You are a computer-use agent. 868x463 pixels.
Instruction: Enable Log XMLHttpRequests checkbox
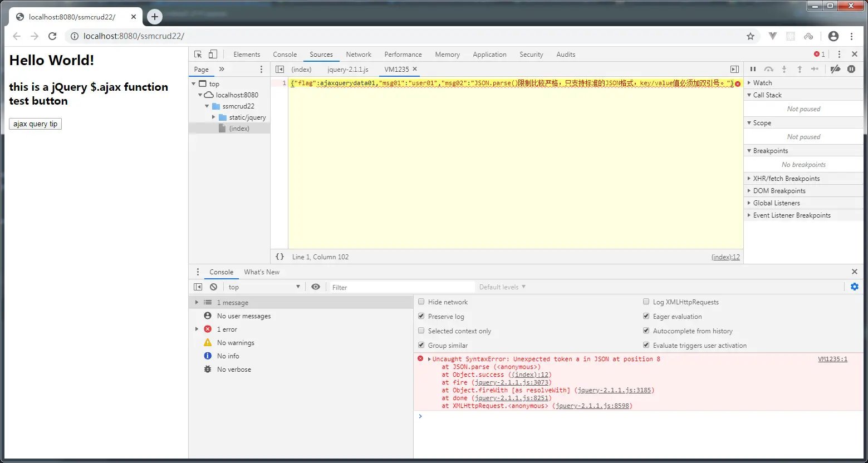coord(646,302)
